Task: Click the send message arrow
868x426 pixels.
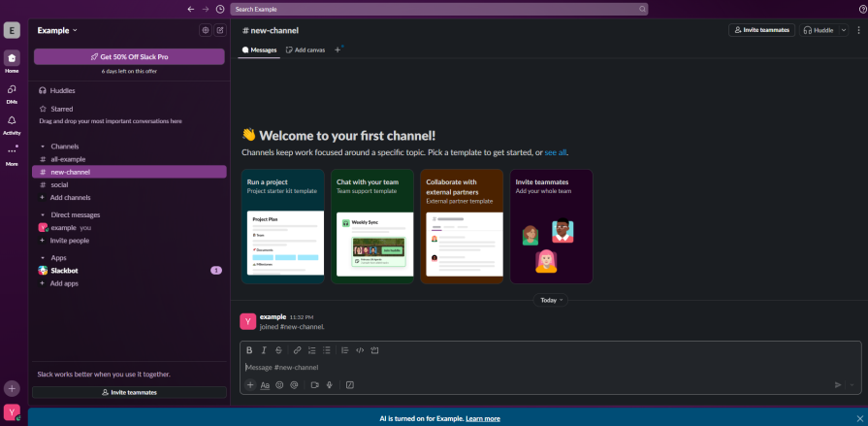Action: click(838, 385)
